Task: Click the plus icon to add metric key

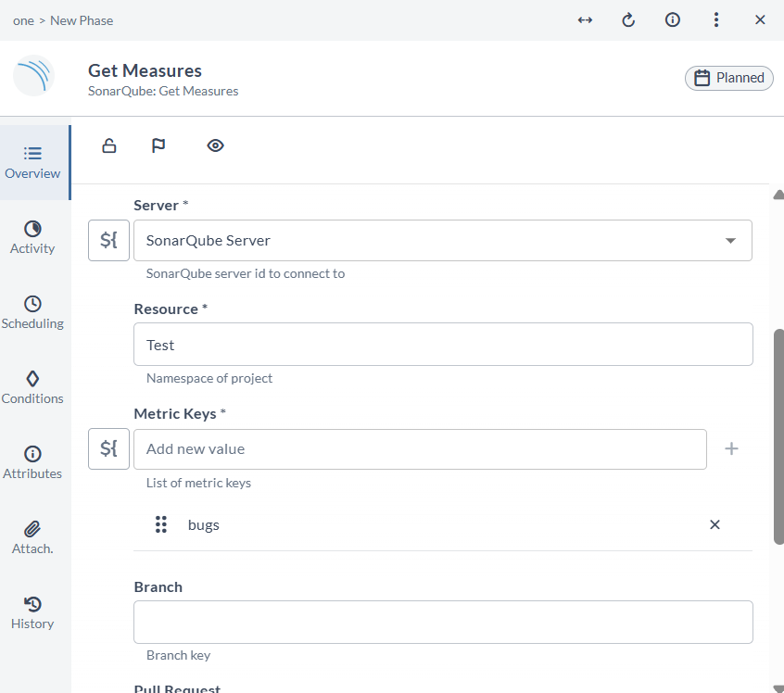Action: tap(731, 449)
